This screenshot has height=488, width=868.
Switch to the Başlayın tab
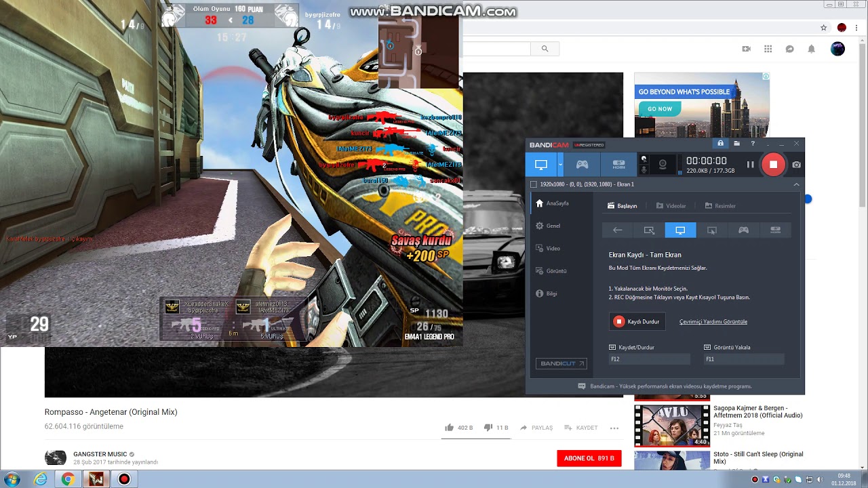[x=622, y=206]
